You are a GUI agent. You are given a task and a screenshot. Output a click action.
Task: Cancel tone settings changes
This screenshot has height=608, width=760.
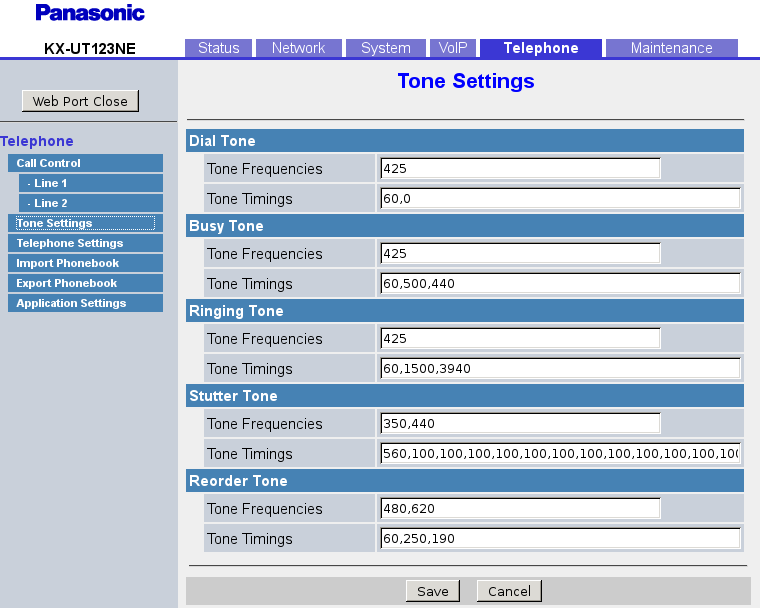tap(509, 591)
